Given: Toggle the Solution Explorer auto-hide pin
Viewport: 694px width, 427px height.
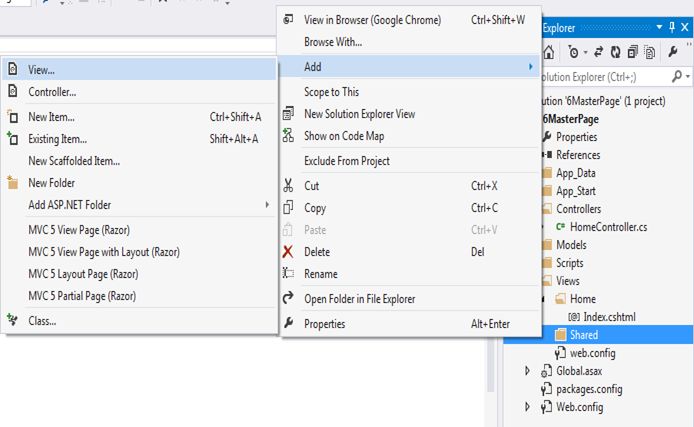Looking at the screenshot, I should coord(672,27).
